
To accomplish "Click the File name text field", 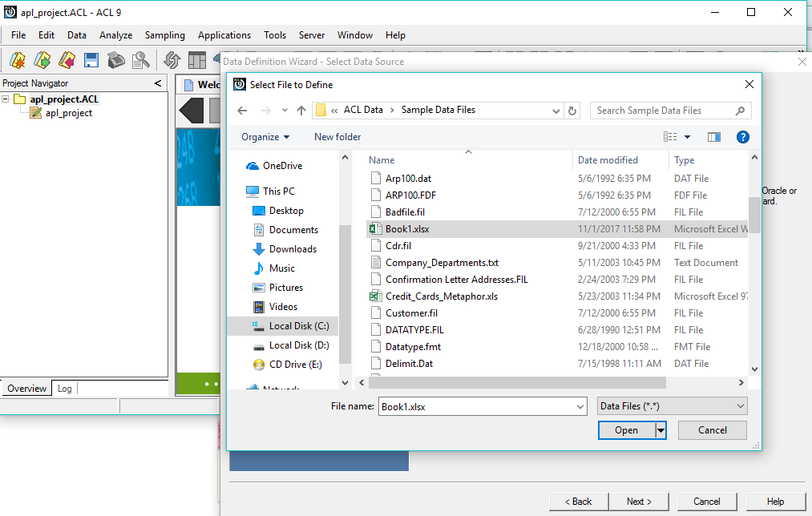I will coord(476,407).
